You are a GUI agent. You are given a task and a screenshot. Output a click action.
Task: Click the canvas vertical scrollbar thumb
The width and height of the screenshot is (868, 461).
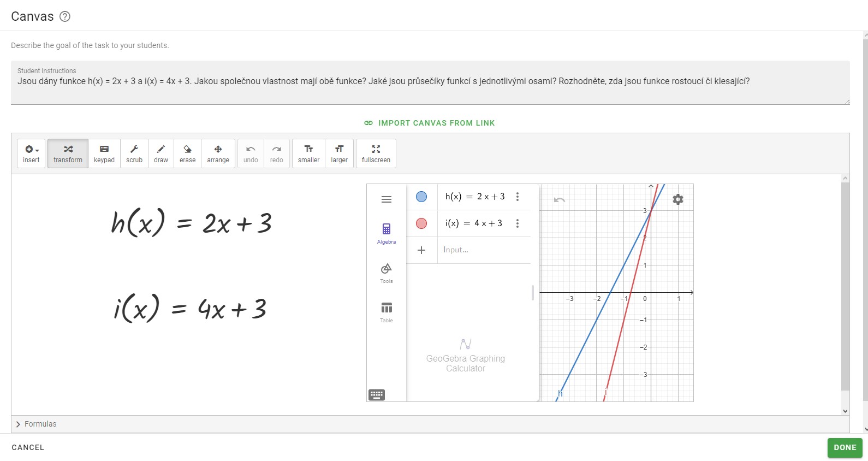coord(846,287)
